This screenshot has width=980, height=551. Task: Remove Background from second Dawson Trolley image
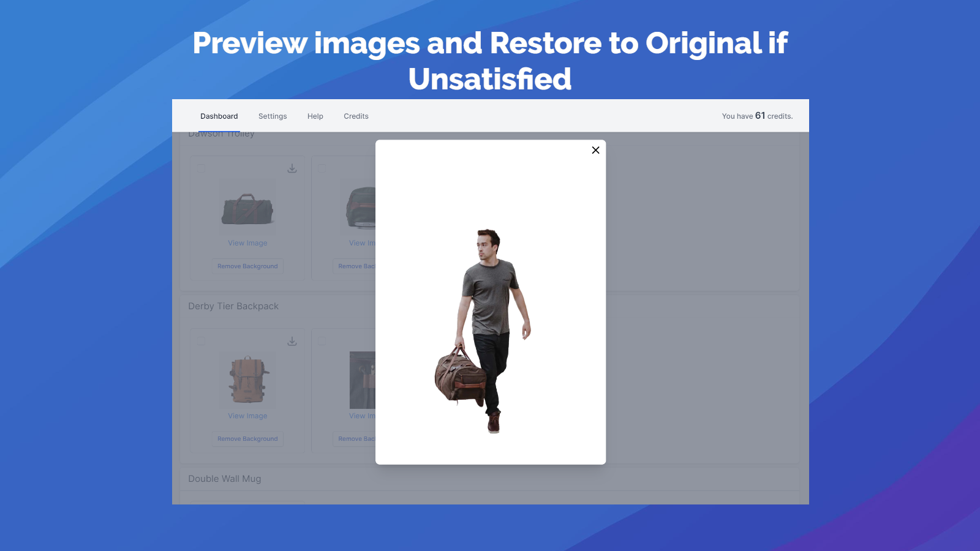(x=355, y=266)
